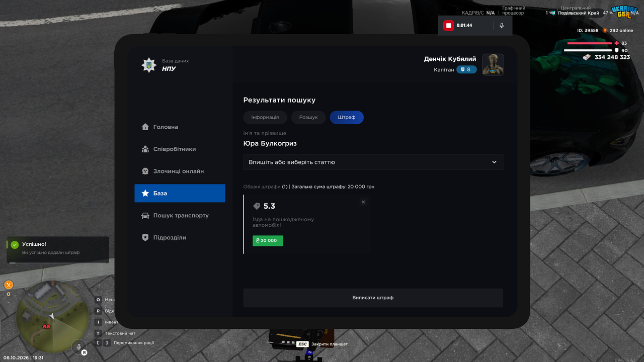
Task: Expand the article dropdown chevron
Action: point(494,162)
